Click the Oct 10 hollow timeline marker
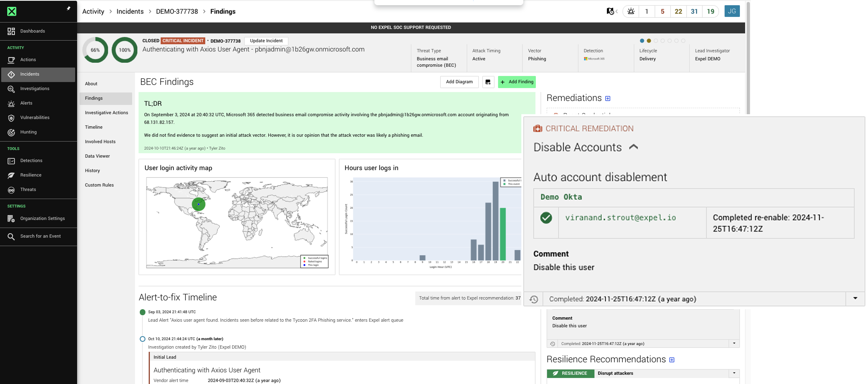Image resolution: width=868 pixels, height=384 pixels. 143,339
